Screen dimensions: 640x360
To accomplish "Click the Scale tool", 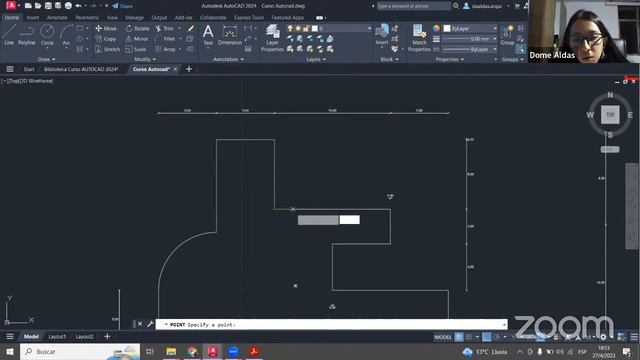I will pyautogui.click(x=136, y=49).
